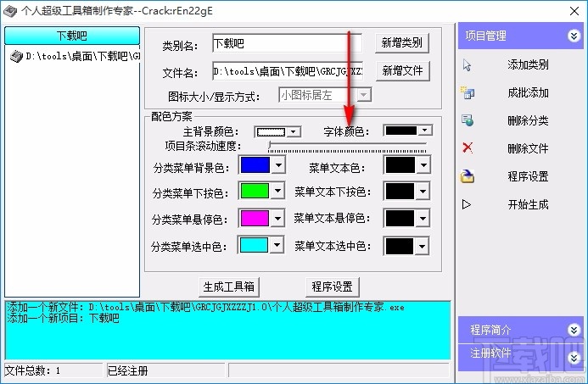Open 菜单文本色 dropdown arrow
Image resolution: width=588 pixels, height=384 pixels.
(x=423, y=165)
